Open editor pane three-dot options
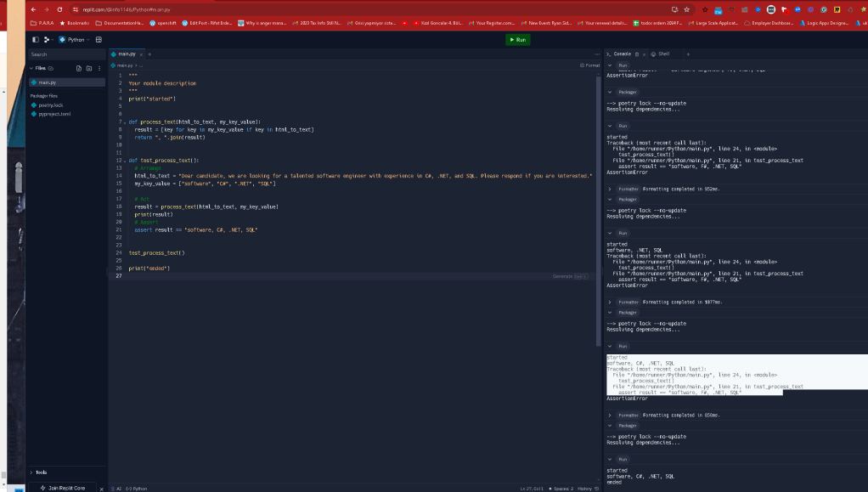Viewport: 868px width, 492px height. coord(597,54)
